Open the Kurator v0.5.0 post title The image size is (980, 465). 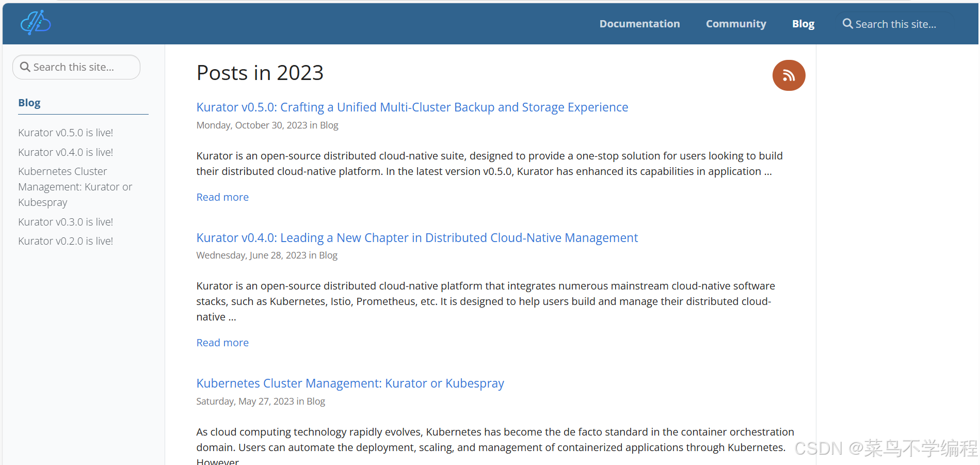[412, 107]
